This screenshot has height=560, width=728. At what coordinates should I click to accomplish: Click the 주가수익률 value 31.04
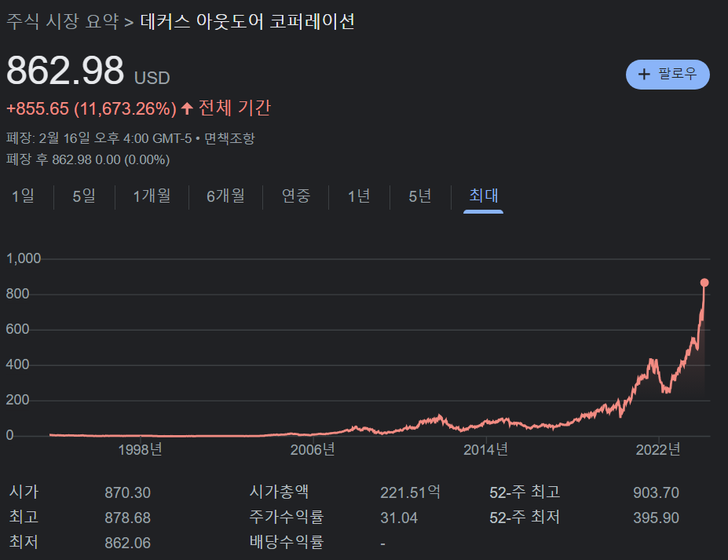click(x=399, y=518)
